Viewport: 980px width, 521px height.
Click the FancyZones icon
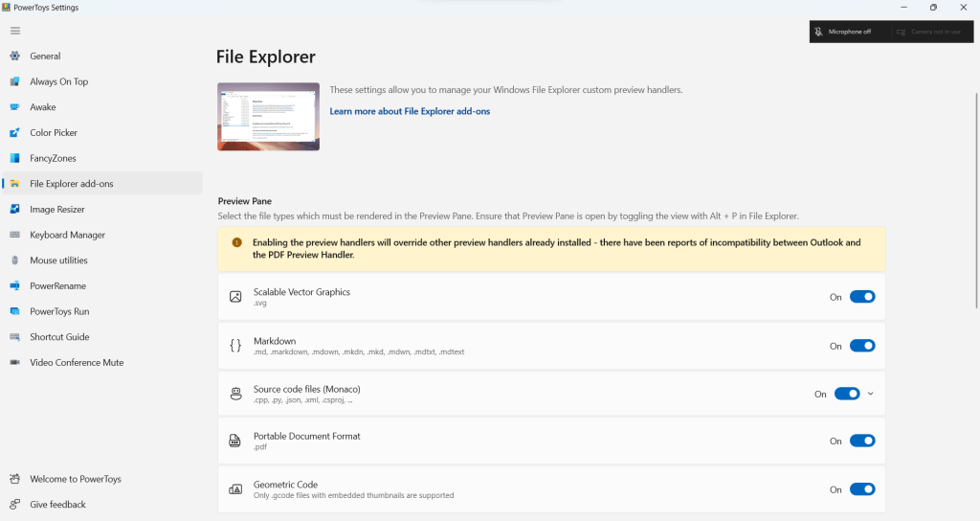pos(15,158)
